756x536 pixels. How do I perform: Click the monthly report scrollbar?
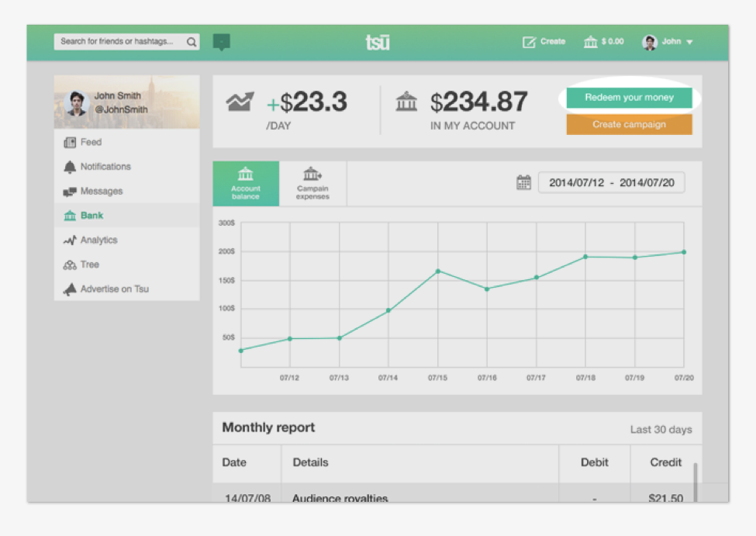(x=696, y=482)
